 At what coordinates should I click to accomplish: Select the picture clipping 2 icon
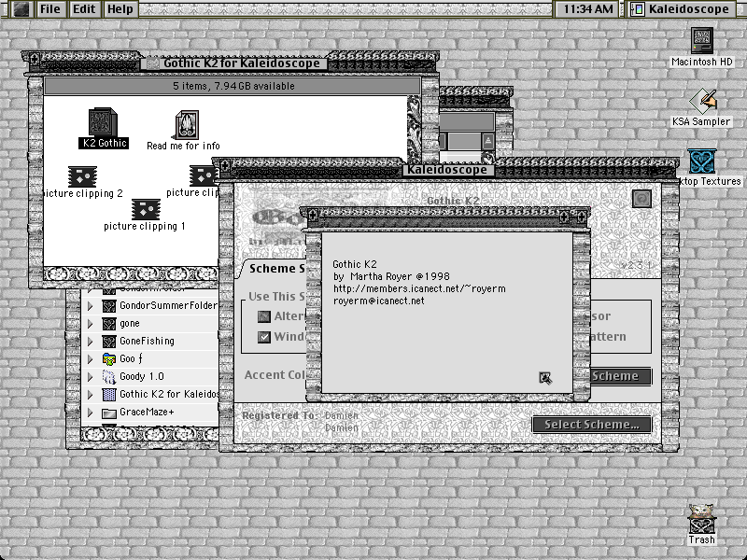click(x=82, y=176)
